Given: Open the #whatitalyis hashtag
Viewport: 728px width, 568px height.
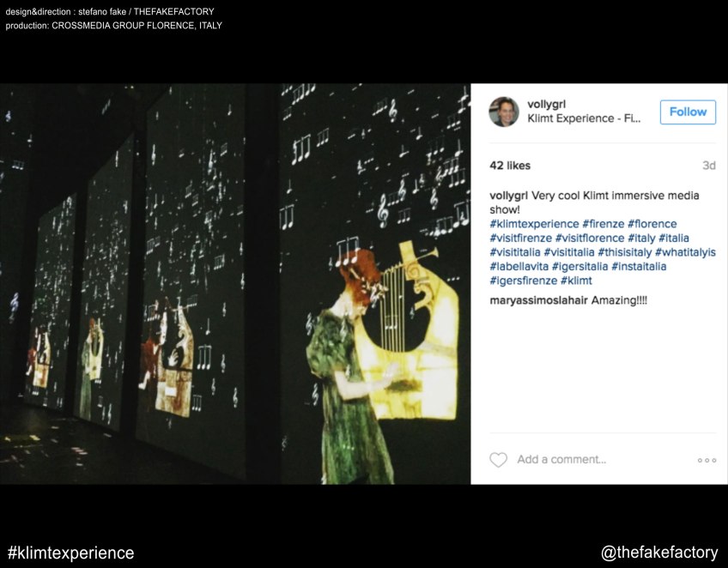Looking at the screenshot, I should [x=684, y=252].
